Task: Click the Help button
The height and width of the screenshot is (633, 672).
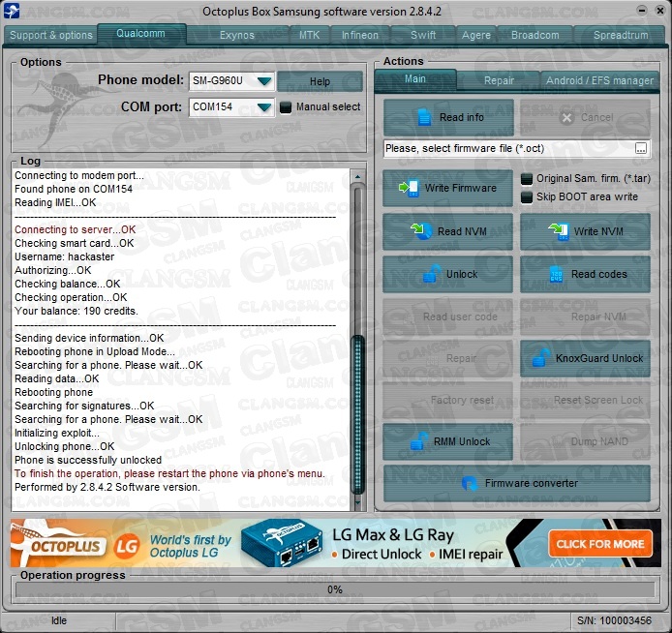Action: tap(320, 81)
